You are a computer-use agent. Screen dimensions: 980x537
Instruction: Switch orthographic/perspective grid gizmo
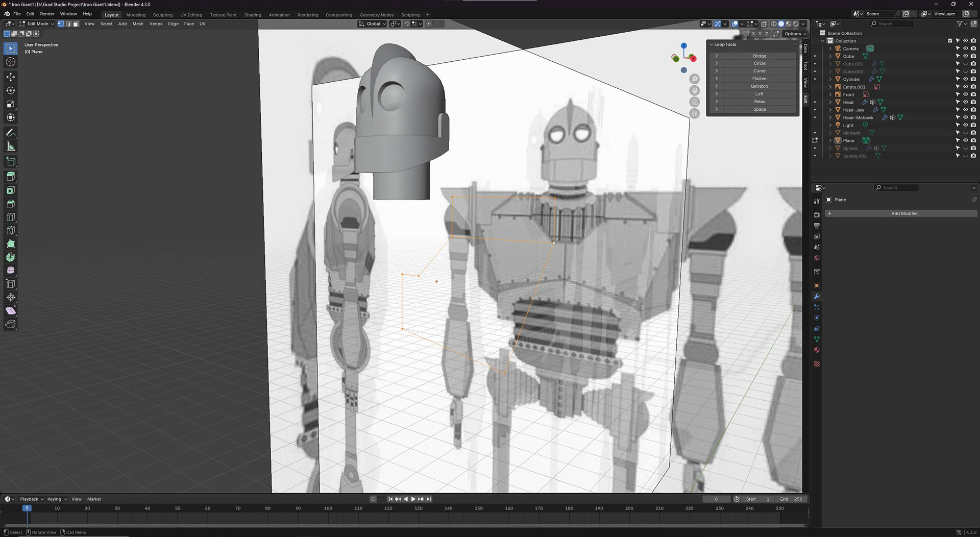click(x=695, y=113)
